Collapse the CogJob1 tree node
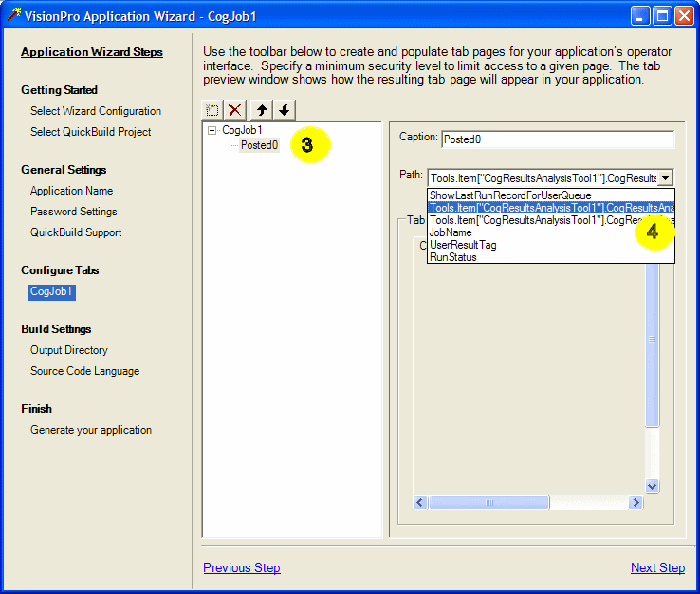 [x=212, y=131]
